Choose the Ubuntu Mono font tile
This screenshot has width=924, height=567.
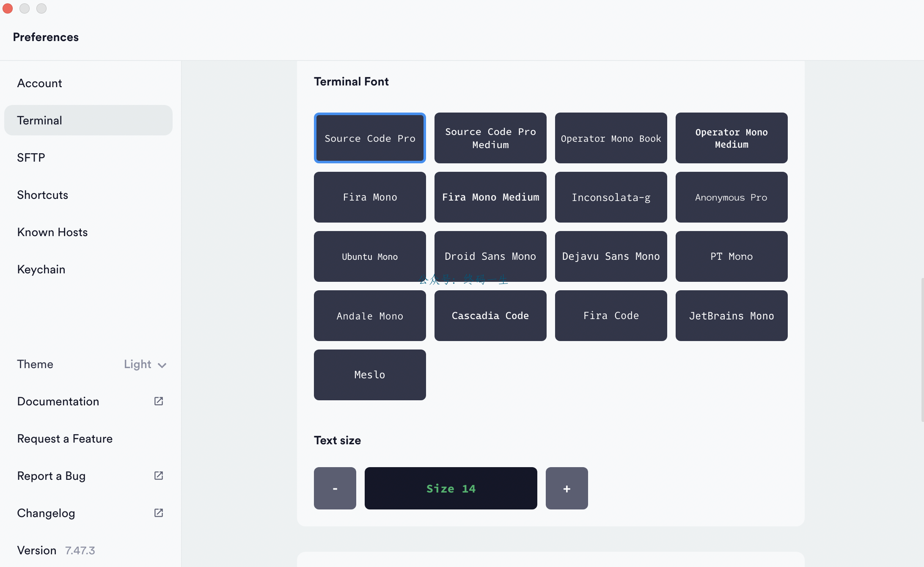pyautogui.click(x=370, y=256)
